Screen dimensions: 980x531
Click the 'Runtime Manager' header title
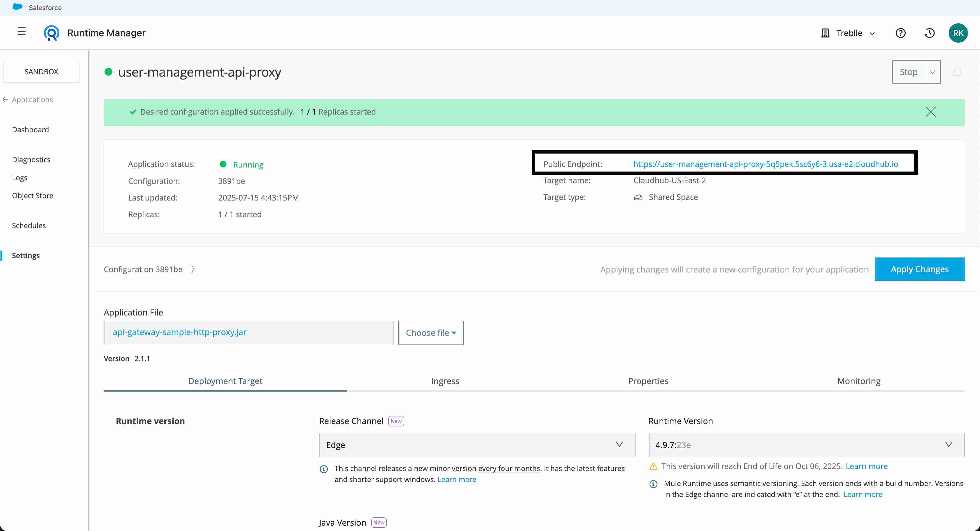(106, 33)
